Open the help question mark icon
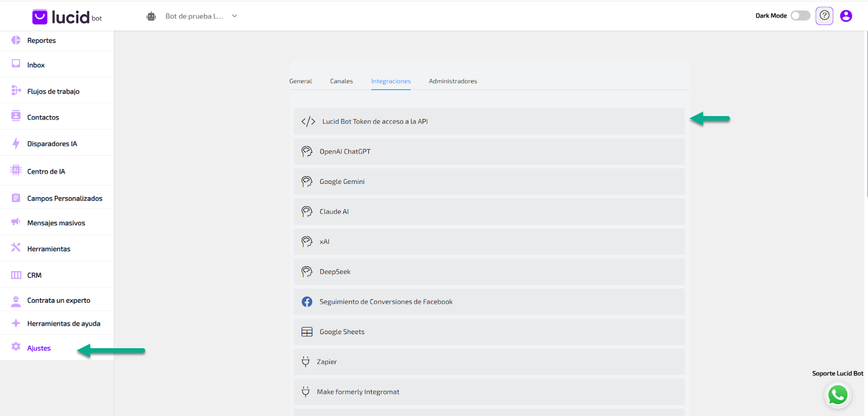Screen dimensions: 868x416 point(824,16)
